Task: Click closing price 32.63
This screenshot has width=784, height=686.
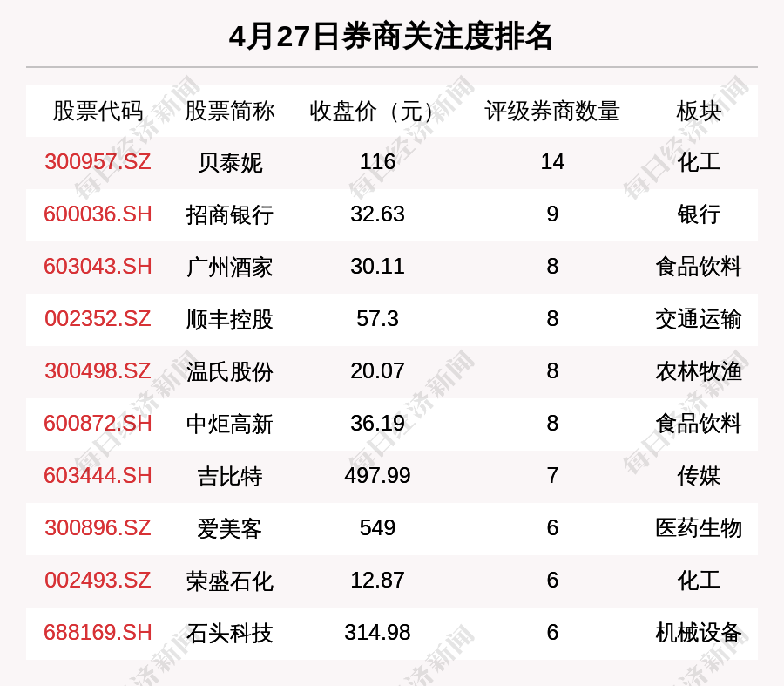Action: pyautogui.click(x=377, y=214)
